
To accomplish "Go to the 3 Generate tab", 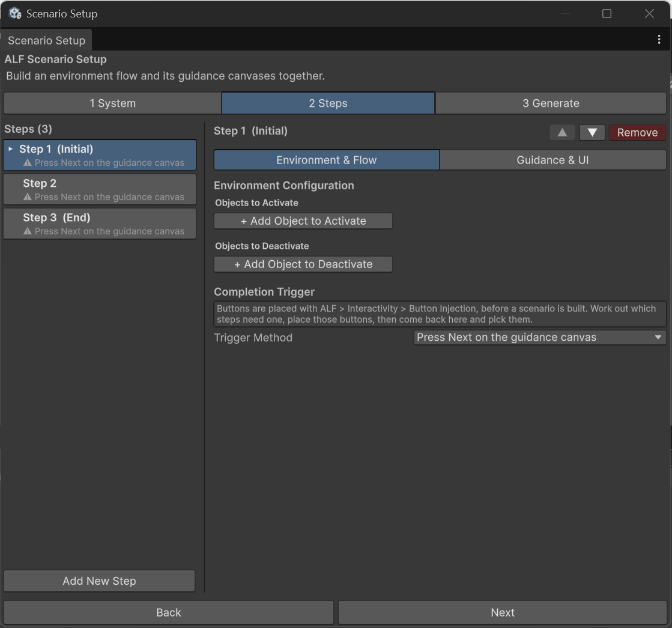I will point(551,103).
